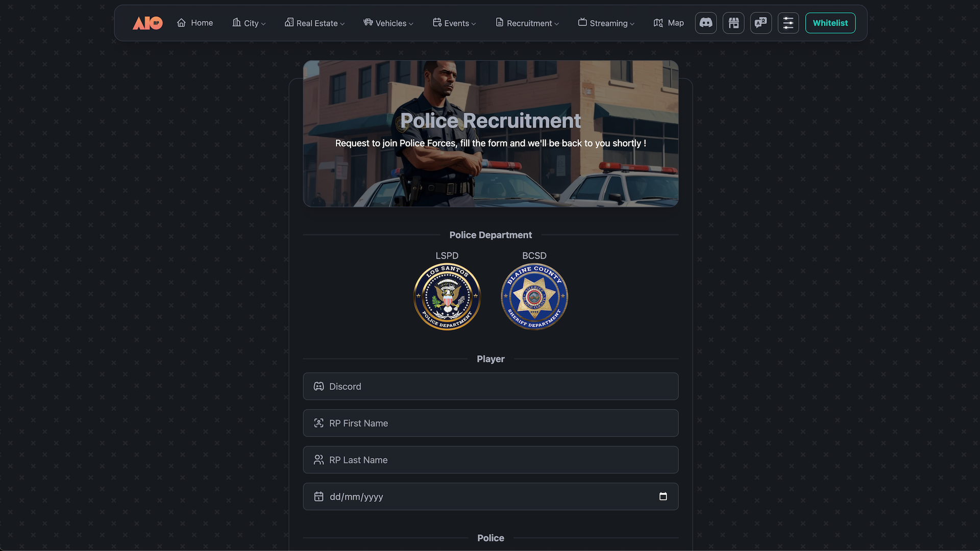Click the Whitelist button
Viewport: 980px width, 551px height.
tap(830, 23)
